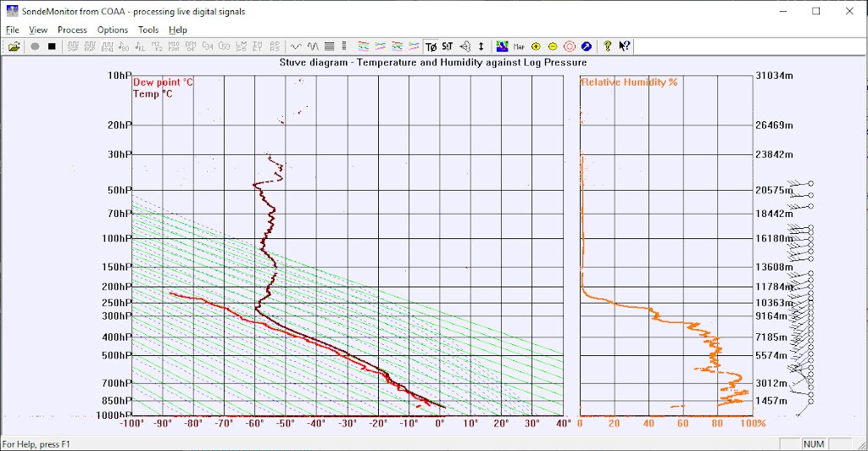Click the yellow zoom-in plus icon

pos(536,47)
